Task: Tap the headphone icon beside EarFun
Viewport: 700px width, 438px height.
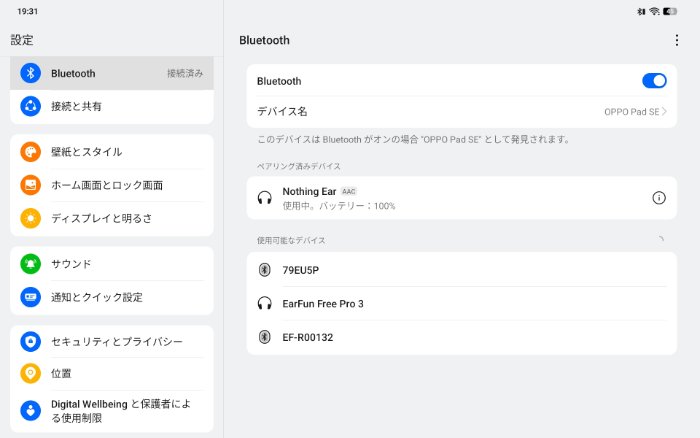Action: click(x=264, y=303)
